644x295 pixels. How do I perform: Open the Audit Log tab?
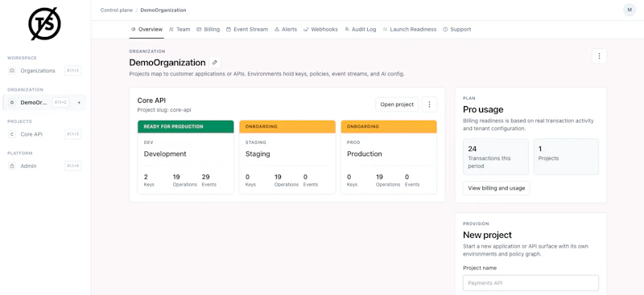tap(360, 30)
